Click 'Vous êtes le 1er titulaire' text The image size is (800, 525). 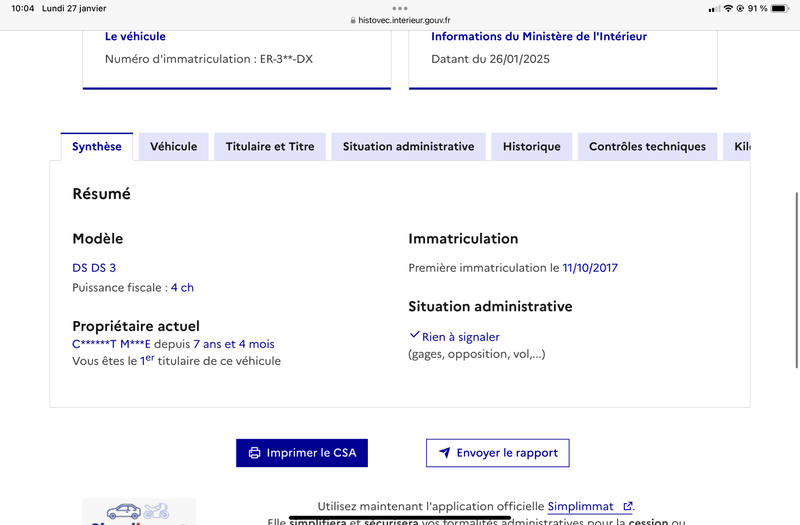[x=177, y=361]
